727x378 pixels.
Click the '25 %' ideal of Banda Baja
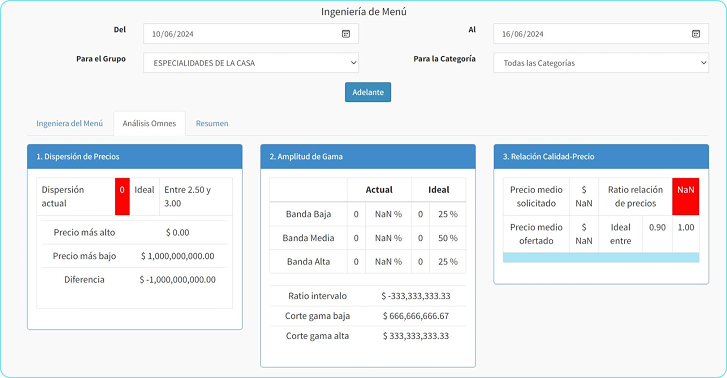point(448,214)
